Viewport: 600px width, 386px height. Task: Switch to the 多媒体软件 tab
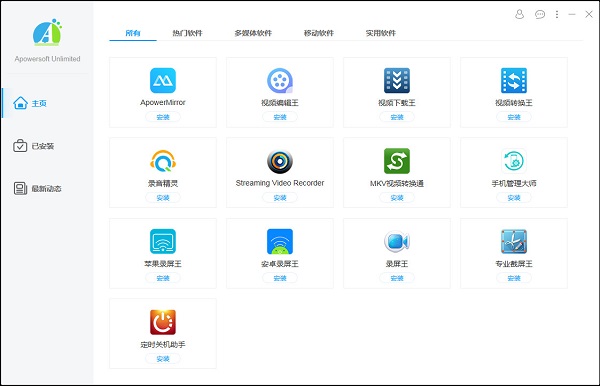[253, 33]
